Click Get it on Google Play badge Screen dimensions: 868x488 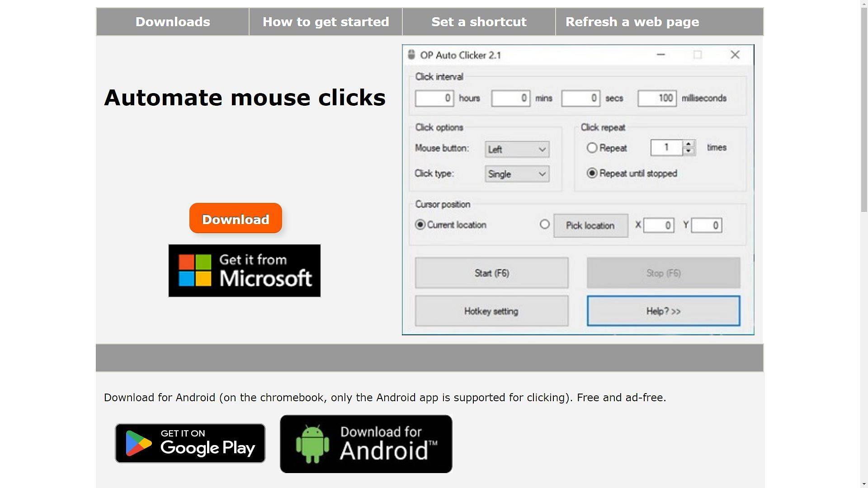click(190, 443)
